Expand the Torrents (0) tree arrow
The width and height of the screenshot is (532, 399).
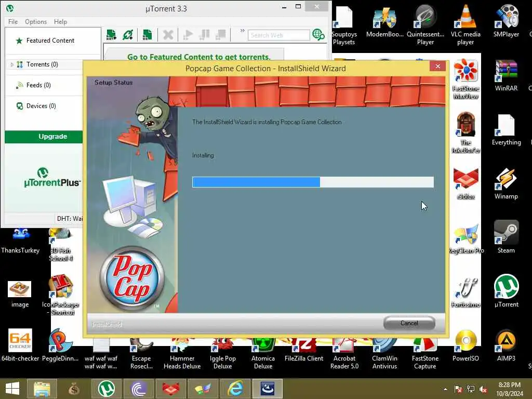[12, 64]
